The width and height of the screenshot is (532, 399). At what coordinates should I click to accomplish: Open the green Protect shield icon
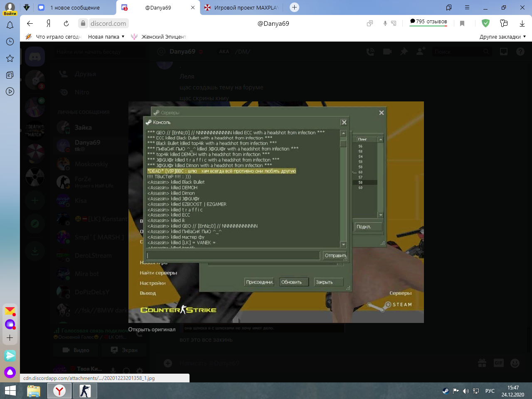point(485,23)
